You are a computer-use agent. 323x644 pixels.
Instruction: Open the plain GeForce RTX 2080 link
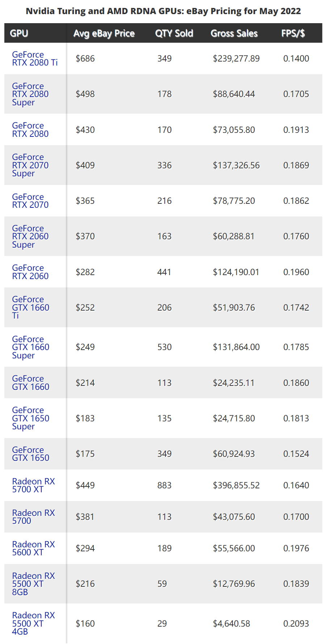(x=30, y=130)
